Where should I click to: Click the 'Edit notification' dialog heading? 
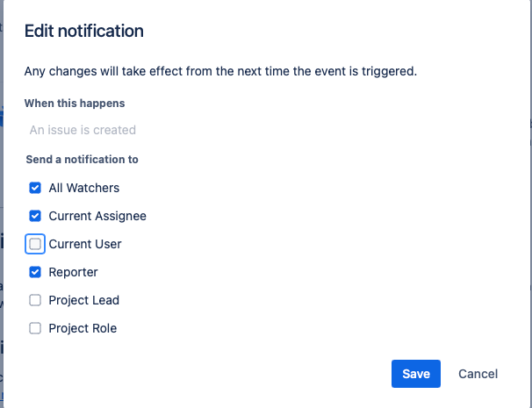[x=84, y=32]
